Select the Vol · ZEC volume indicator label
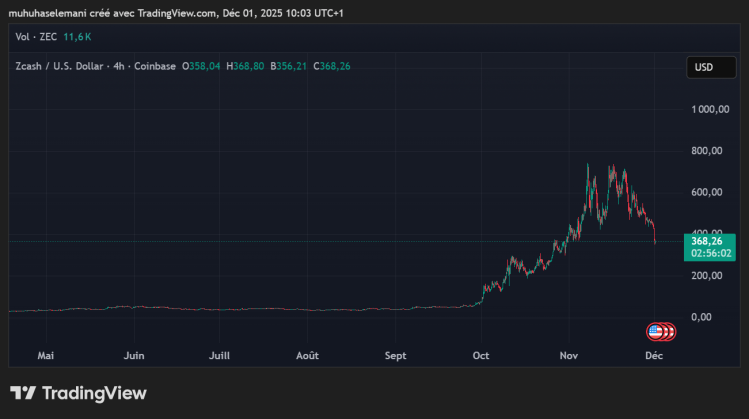 tap(36, 37)
